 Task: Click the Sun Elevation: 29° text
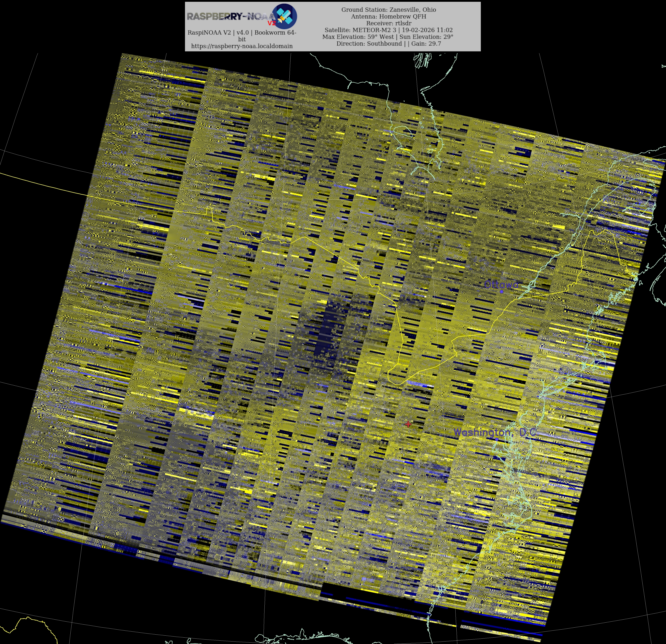tap(426, 37)
